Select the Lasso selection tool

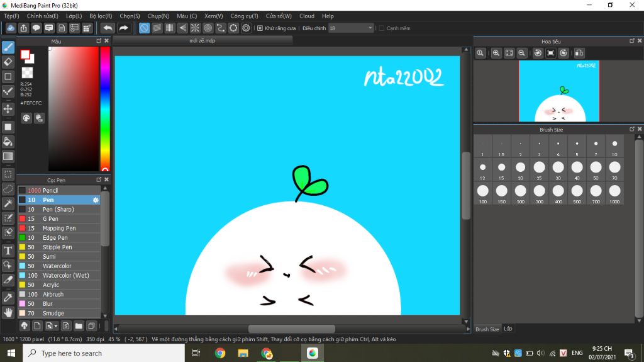pos(8,189)
